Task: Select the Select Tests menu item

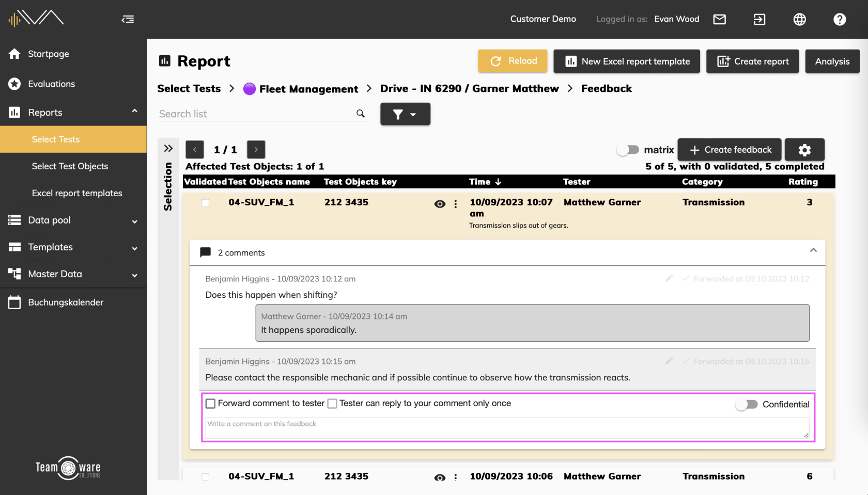Action: tap(73, 139)
